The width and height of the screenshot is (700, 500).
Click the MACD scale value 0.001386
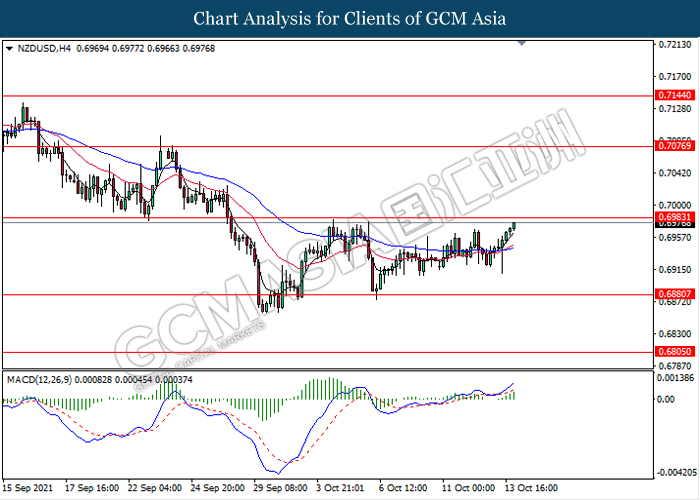coord(676,378)
